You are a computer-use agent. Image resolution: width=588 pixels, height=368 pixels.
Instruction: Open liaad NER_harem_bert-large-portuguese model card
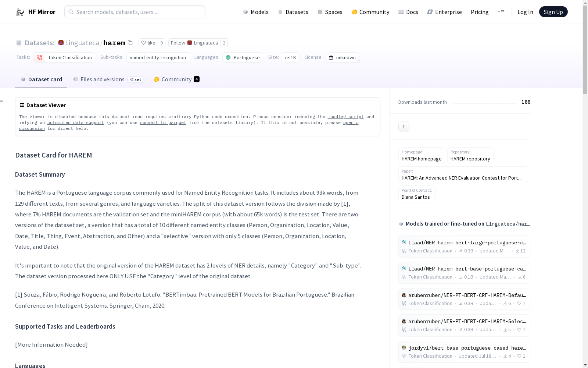(x=464, y=247)
